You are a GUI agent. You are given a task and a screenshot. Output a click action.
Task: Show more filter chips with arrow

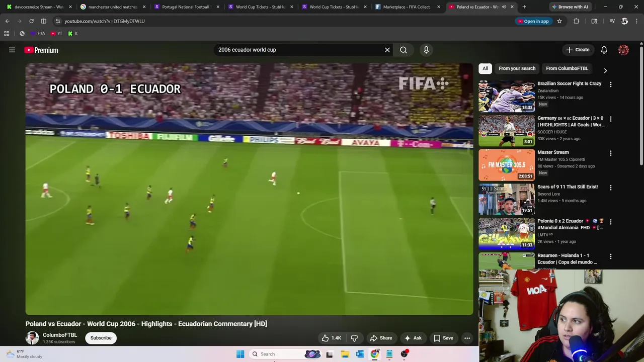point(605,70)
